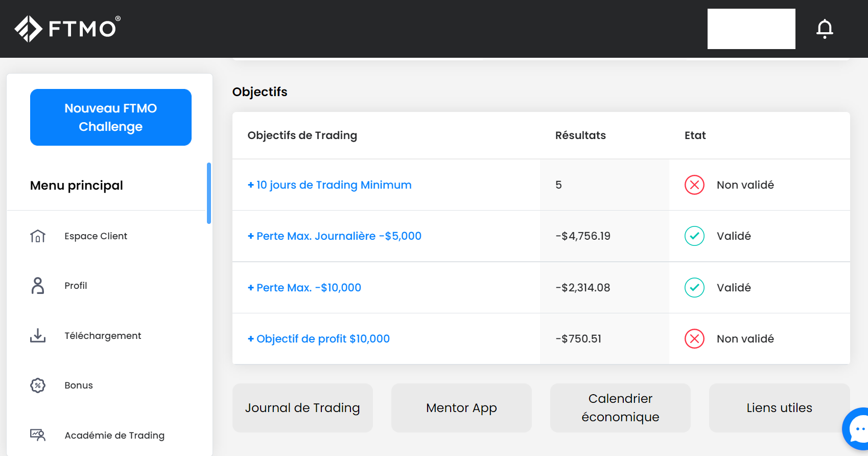
Task: Click the result value -$4,756.19
Action: 583,236
